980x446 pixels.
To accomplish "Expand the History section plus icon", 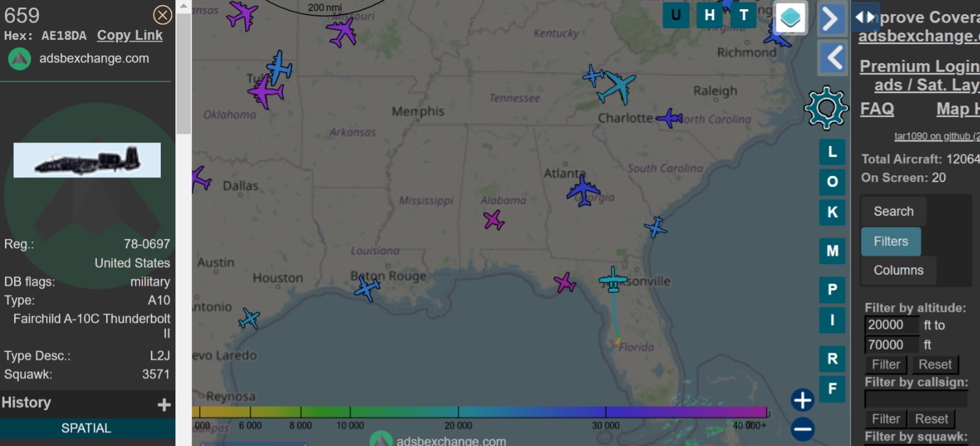I will (x=164, y=404).
